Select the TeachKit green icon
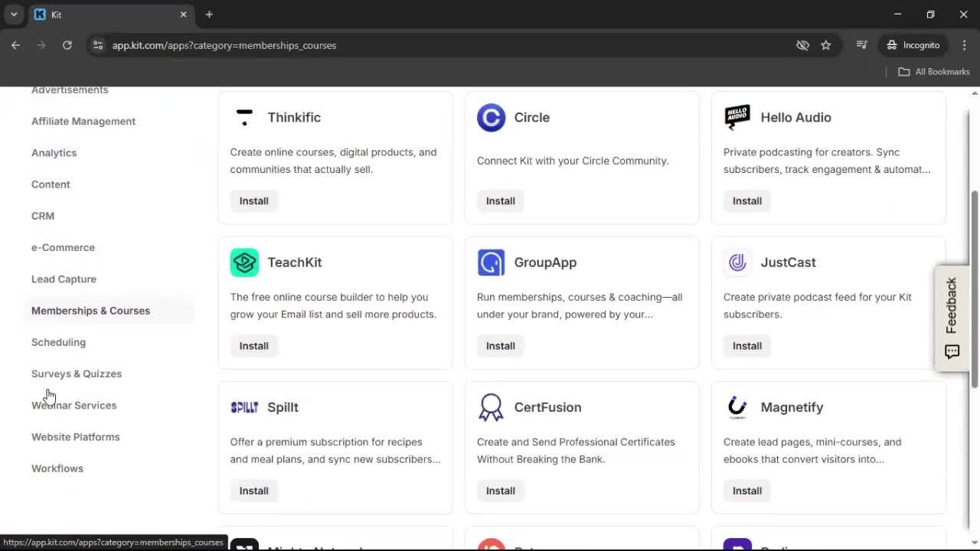This screenshot has width=980, height=551. pyautogui.click(x=243, y=262)
